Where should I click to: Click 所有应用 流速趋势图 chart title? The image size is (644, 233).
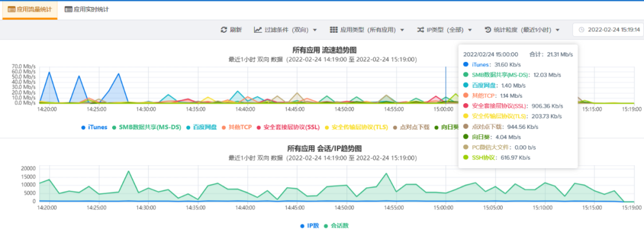click(324, 50)
